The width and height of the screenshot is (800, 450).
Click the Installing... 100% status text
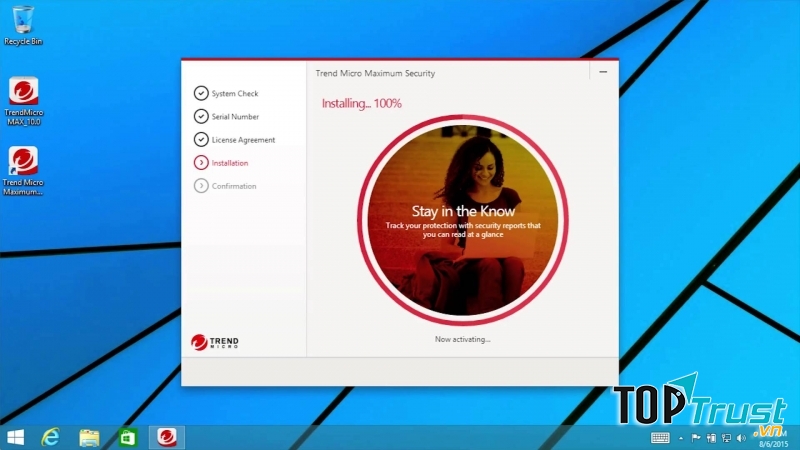coord(362,104)
